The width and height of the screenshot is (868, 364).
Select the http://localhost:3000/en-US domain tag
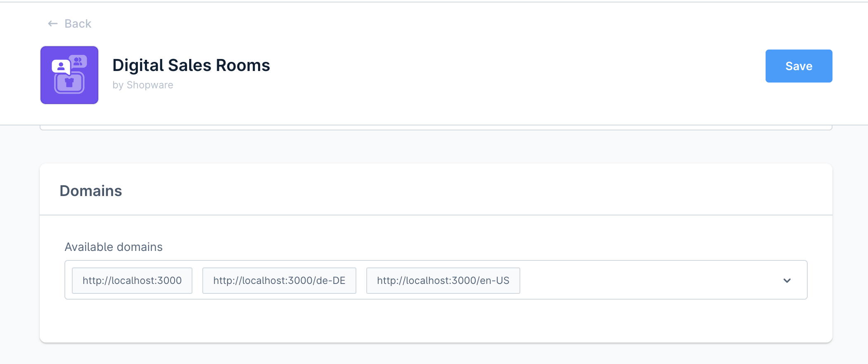coord(443,281)
